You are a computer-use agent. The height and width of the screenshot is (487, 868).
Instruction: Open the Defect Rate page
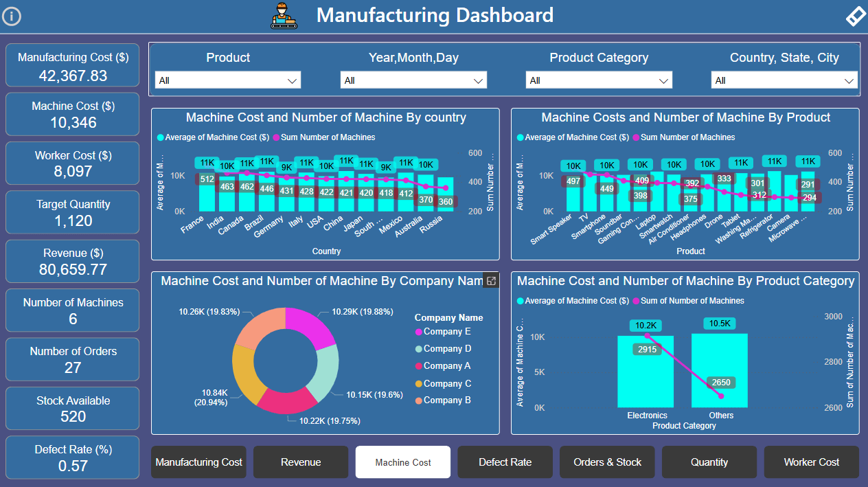pos(505,462)
